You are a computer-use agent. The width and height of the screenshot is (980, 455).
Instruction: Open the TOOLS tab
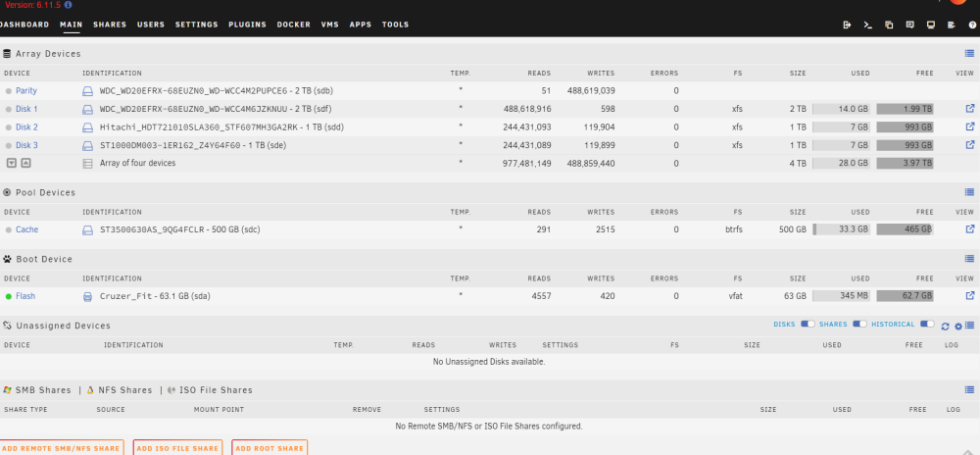click(x=395, y=25)
